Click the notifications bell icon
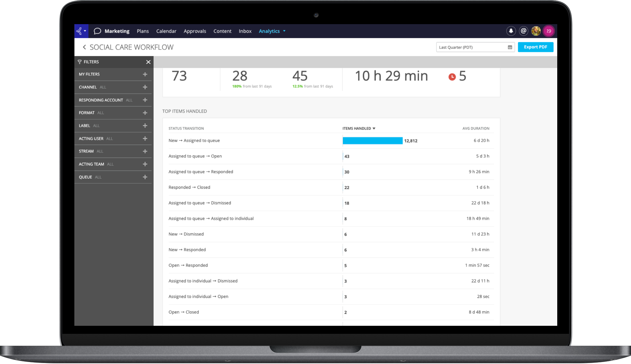The height and width of the screenshot is (364, 631). (511, 31)
